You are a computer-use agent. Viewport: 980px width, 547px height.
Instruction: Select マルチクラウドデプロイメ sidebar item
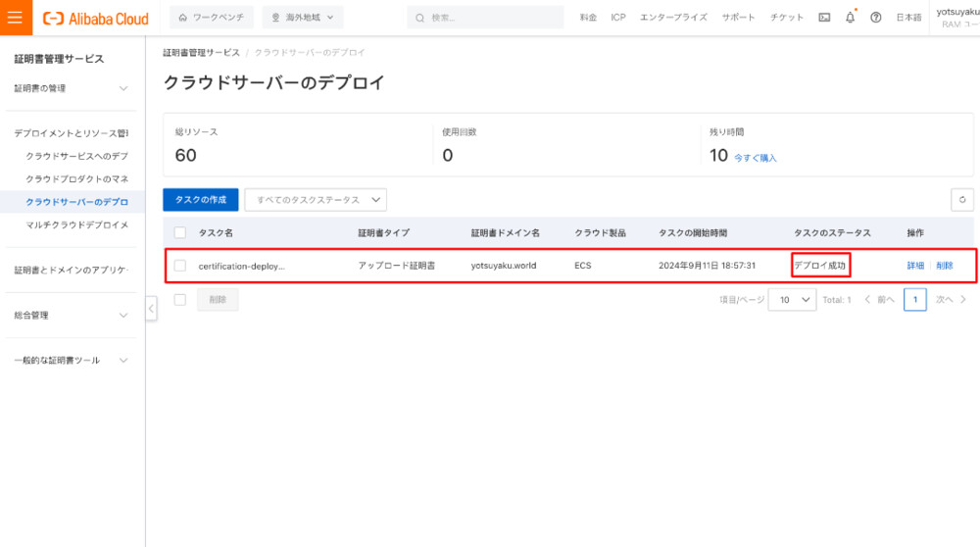click(x=76, y=224)
